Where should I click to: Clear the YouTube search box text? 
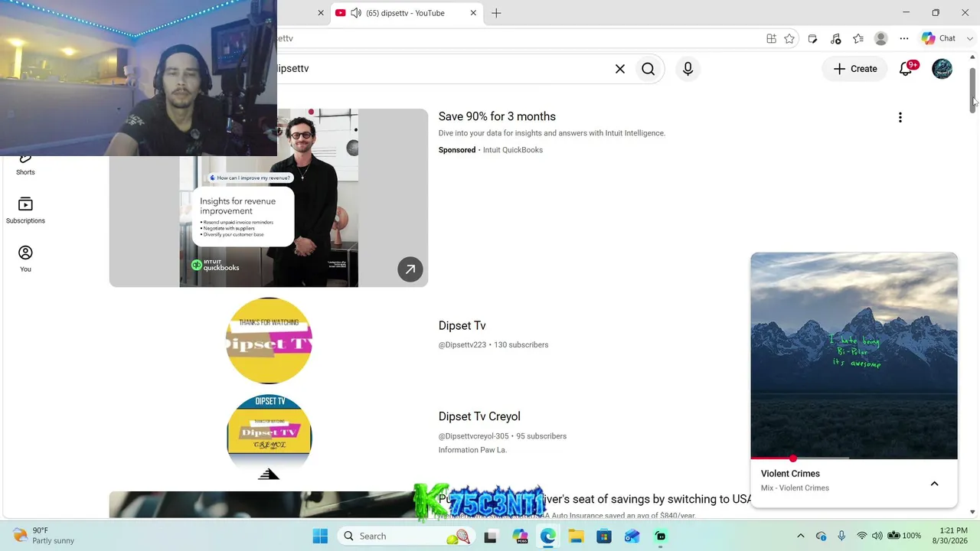pyautogui.click(x=620, y=69)
